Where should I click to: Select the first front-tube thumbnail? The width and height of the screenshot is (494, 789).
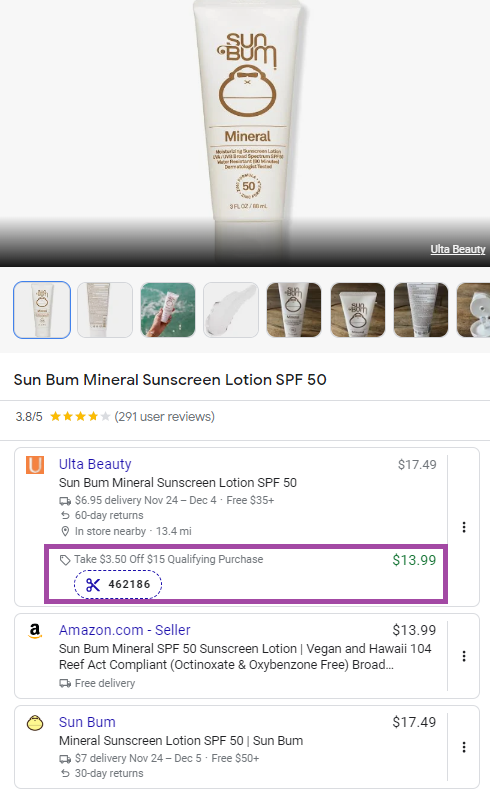(x=42, y=310)
